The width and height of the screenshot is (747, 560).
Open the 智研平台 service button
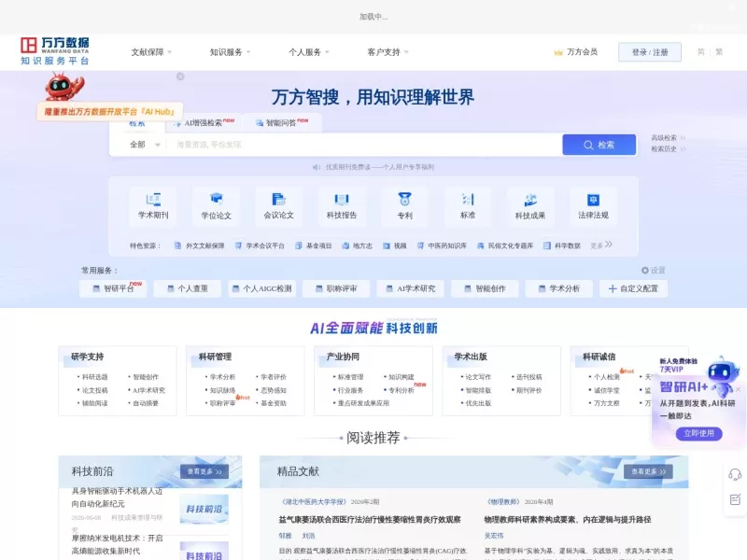(x=113, y=288)
